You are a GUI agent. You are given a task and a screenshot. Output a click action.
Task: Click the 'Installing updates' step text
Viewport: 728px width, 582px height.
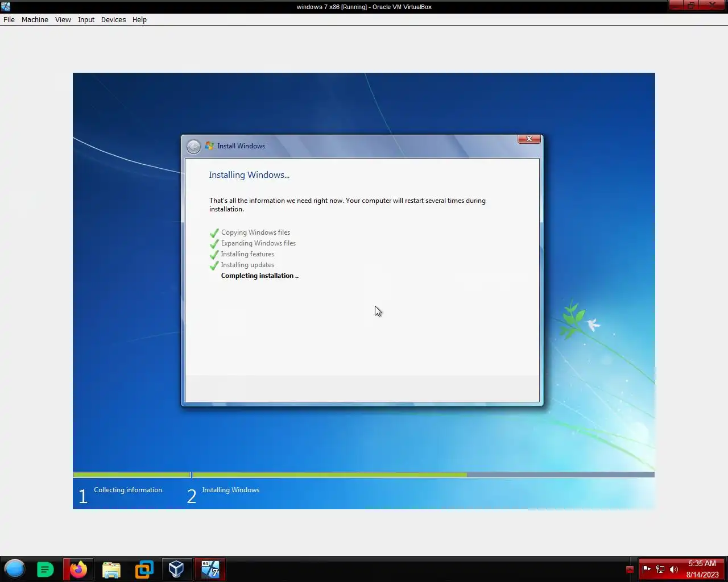coord(247,265)
